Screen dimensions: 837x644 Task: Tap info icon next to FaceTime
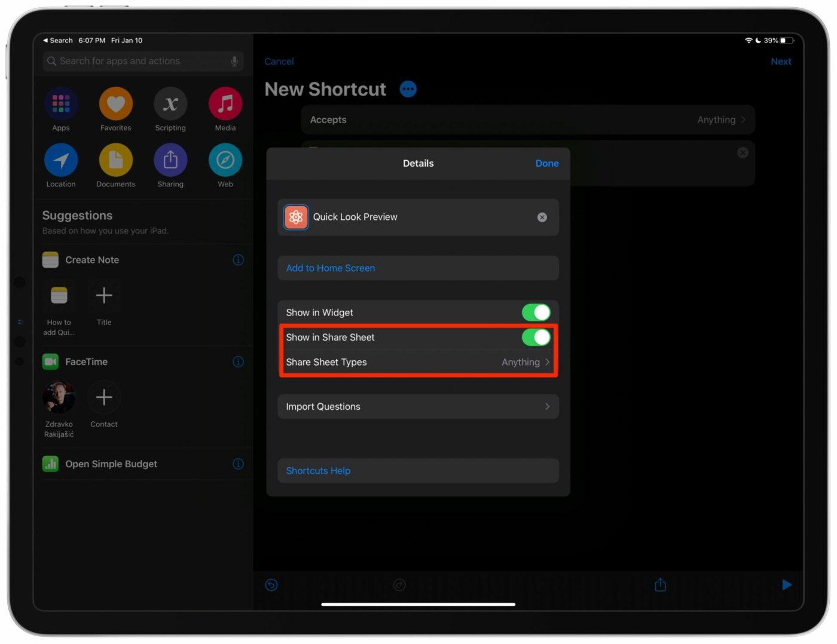click(238, 361)
